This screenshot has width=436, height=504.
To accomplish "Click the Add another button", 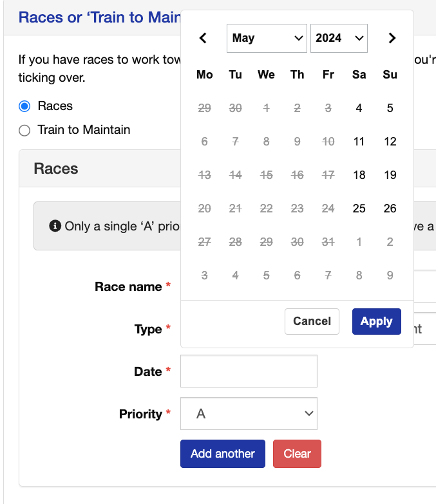I will tap(222, 454).
